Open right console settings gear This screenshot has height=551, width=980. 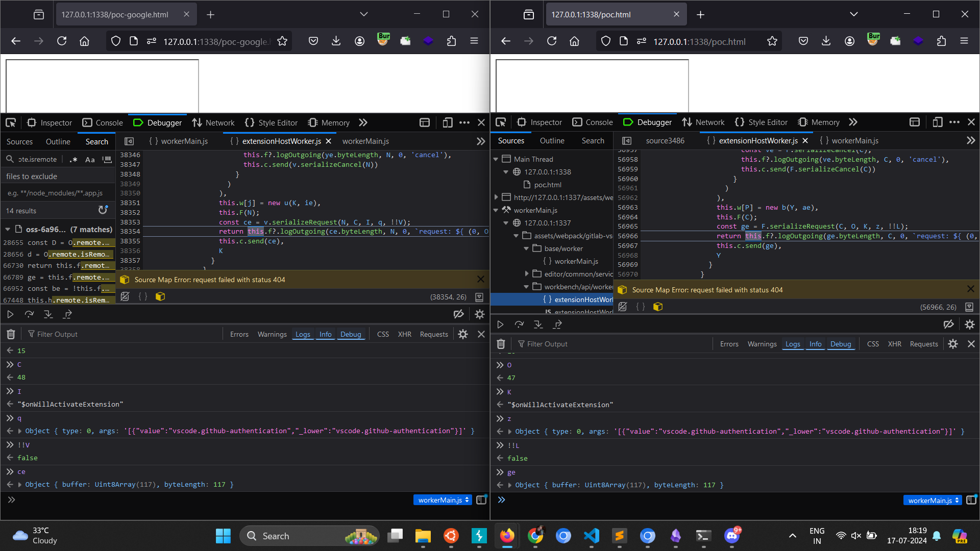(x=953, y=344)
